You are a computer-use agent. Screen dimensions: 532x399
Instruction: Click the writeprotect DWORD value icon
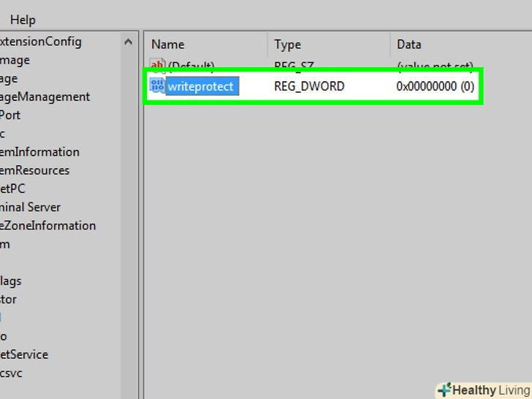point(157,85)
